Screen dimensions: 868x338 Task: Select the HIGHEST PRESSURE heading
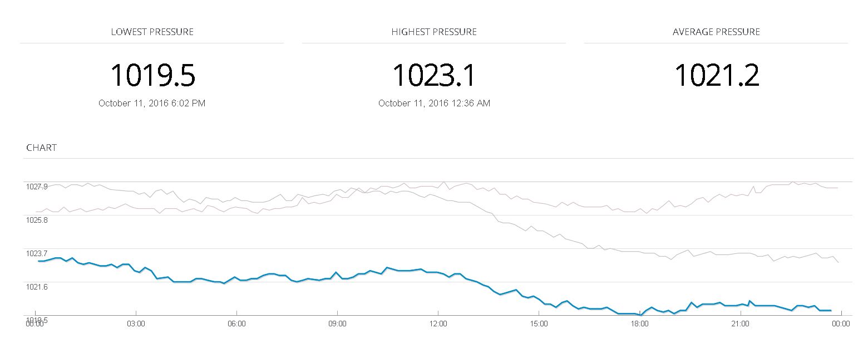click(434, 32)
